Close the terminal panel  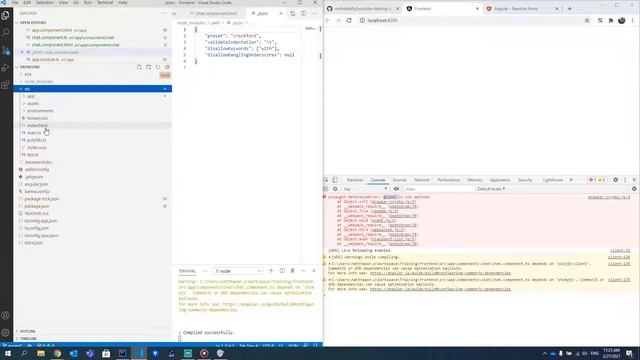coord(314,271)
